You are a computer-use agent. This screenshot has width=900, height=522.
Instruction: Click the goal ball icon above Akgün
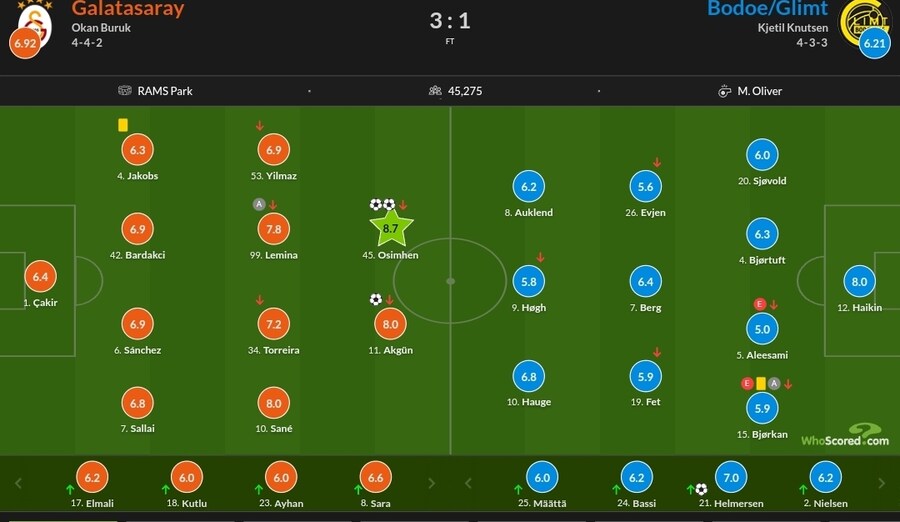click(376, 299)
